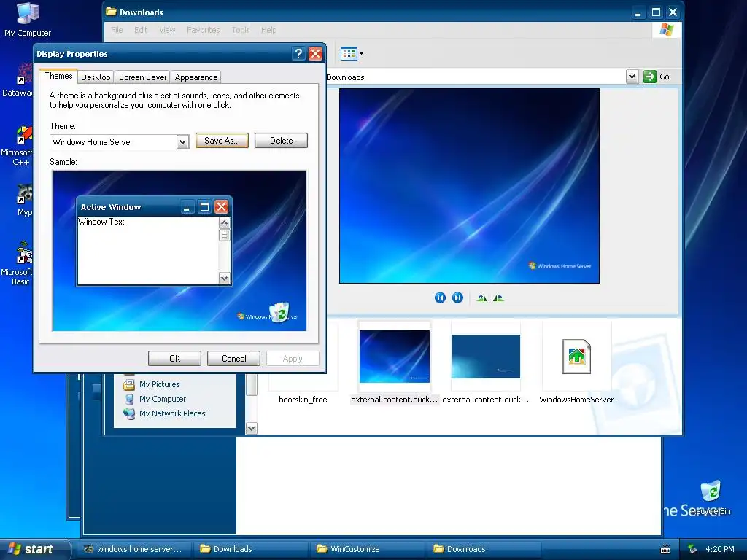Open the Edit menu in Downloads window
Image resolution: width=747 pixels, height=560 pixels.
(x=141, y=30)
